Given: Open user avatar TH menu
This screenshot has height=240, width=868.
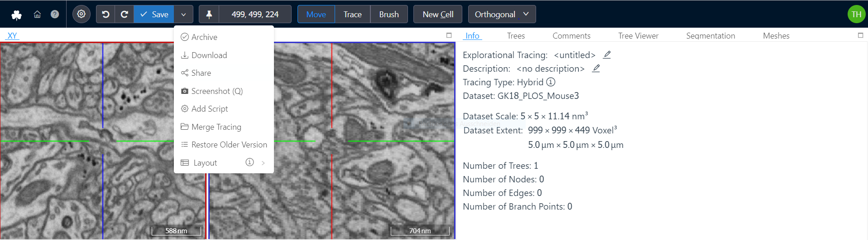Looking at the screenshot, I should (x=856, y=14).
